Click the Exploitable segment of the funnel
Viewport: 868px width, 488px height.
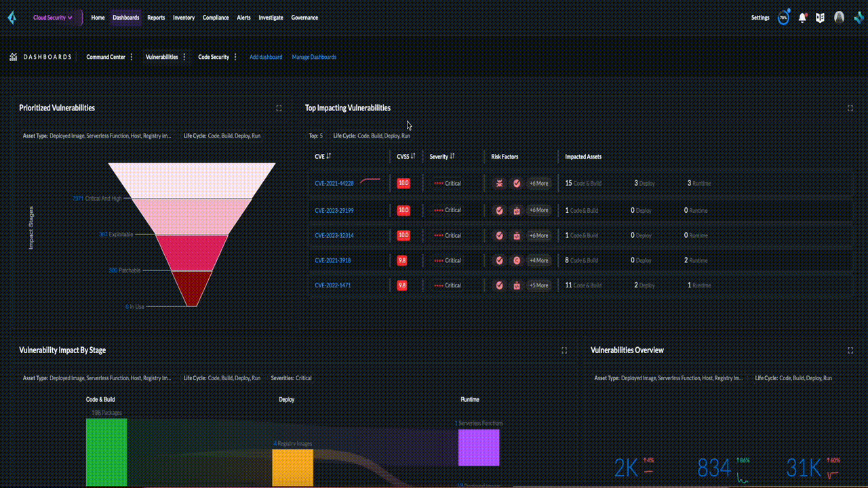[x=191, y=253]
